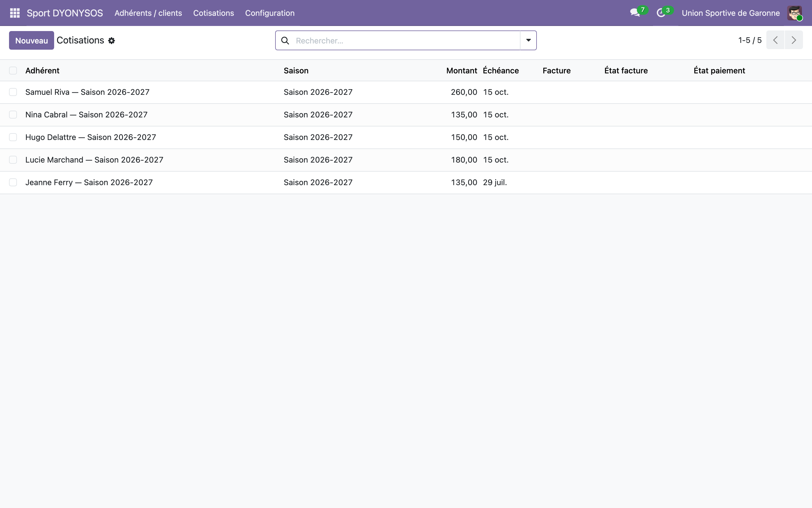Tick the Hugo Delattre row checkbox
This screenshot has width=812, height=508.
[x=13, y=137]
